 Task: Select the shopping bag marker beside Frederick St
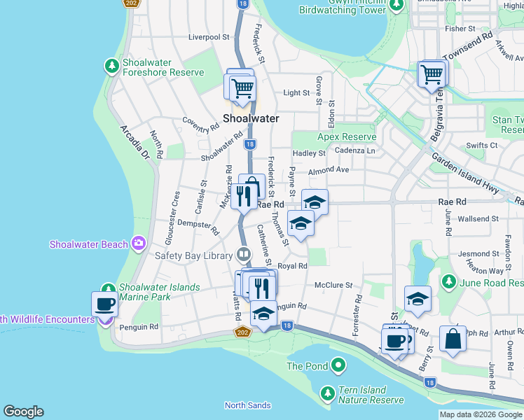(x=257, y=183)
